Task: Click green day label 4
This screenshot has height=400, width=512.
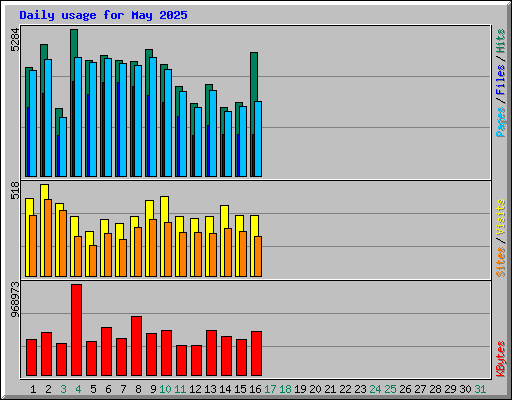Action: click(78, 389)
